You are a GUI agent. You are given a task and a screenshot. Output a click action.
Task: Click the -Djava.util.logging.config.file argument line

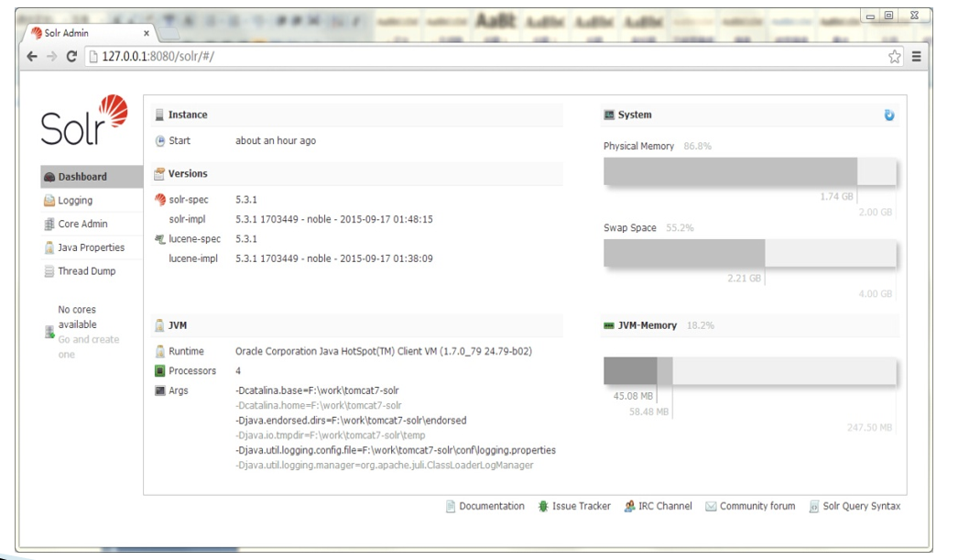tap(396, 450)
